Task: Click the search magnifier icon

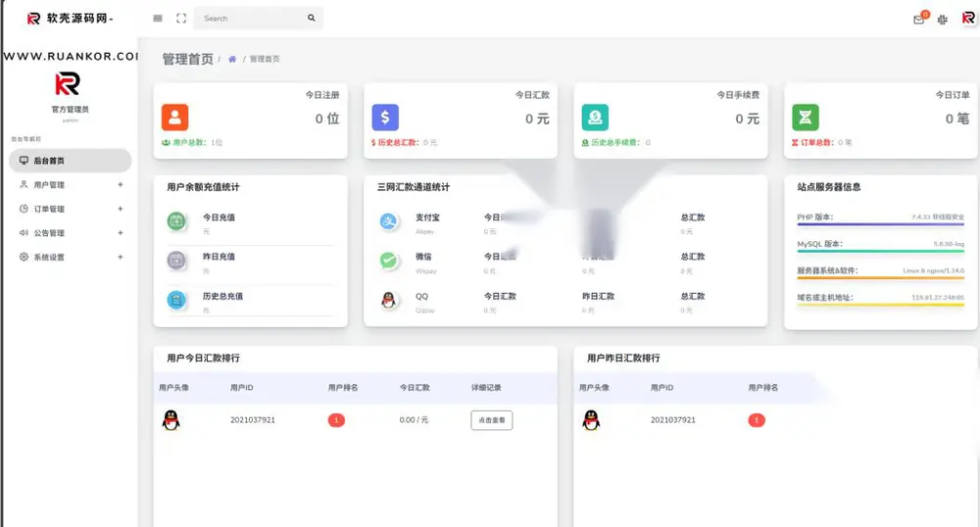Action: pos(312,18)
